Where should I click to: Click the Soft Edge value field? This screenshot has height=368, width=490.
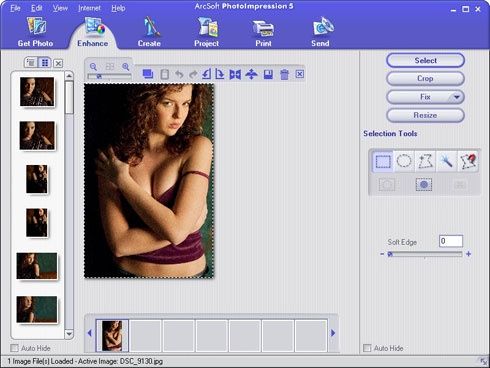coord(451,241)
